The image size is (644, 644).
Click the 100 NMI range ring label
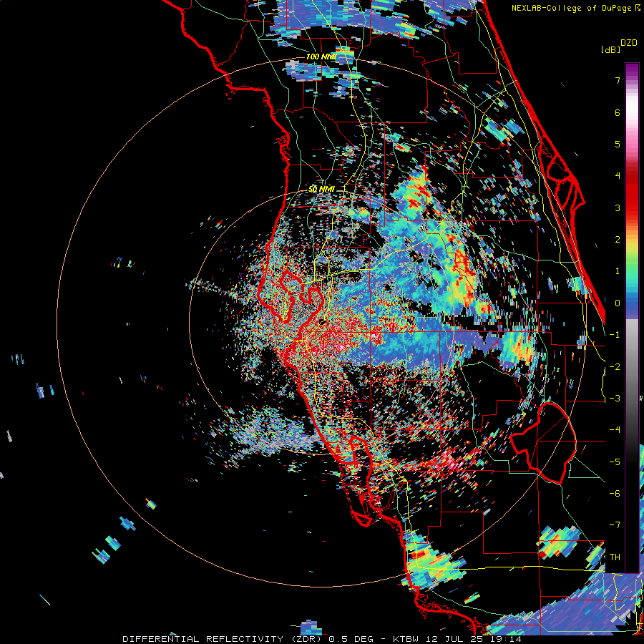321,57
